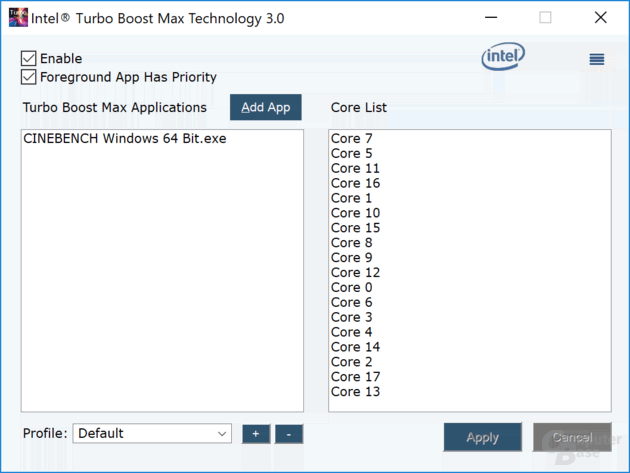
Task: Select Core 14 in Core List
Action: (x=470, y=347)
